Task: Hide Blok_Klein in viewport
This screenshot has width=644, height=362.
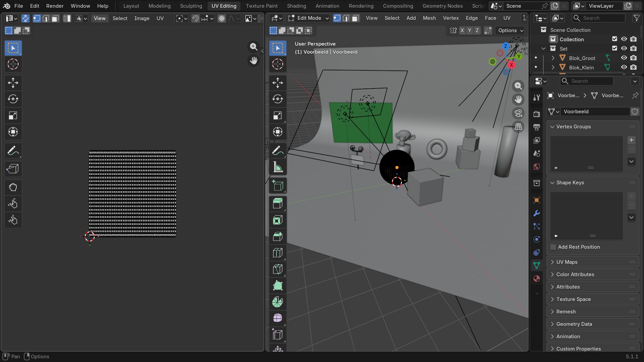Action: (624, 67)
